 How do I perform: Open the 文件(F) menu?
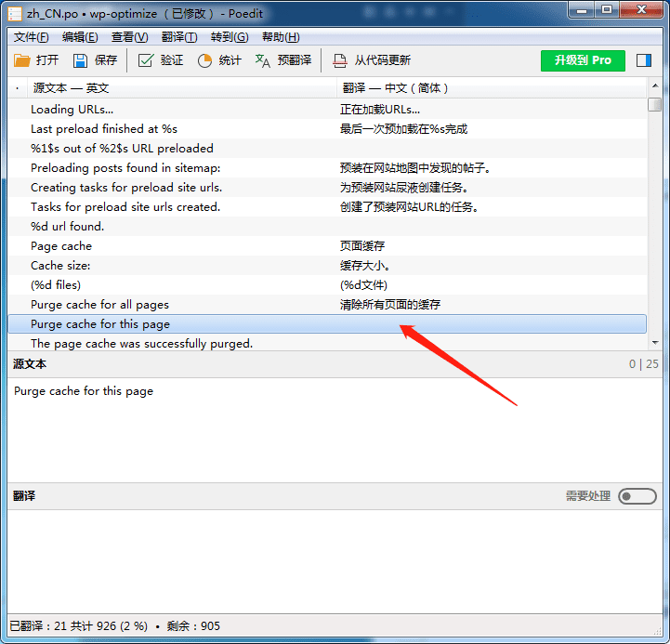32,37
